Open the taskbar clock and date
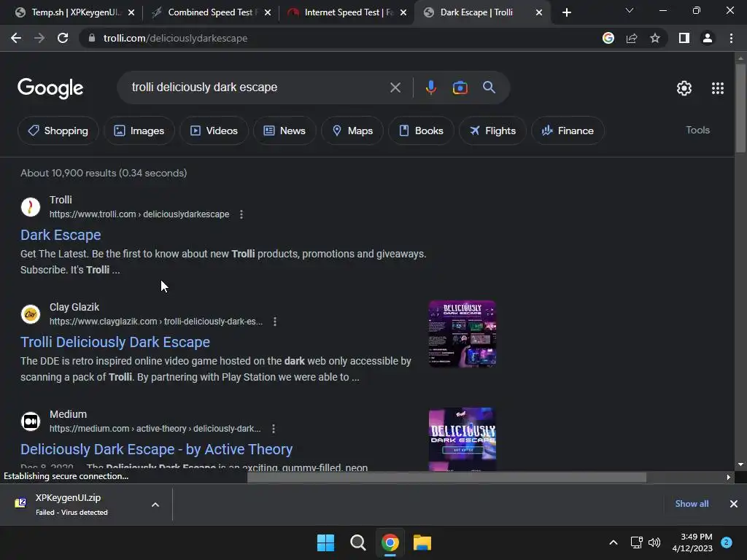 coord(692,542)
